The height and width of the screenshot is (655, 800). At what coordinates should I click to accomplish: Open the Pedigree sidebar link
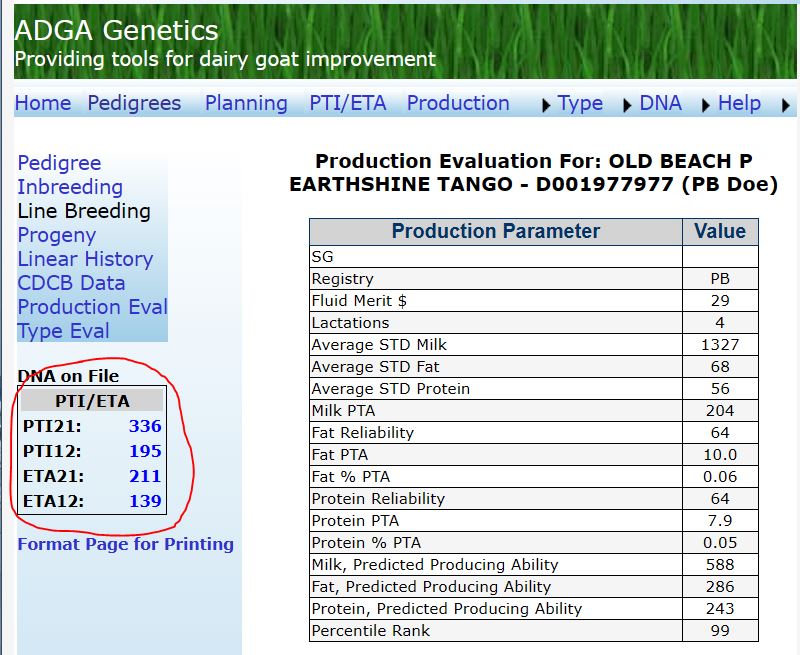click(59, 163)
